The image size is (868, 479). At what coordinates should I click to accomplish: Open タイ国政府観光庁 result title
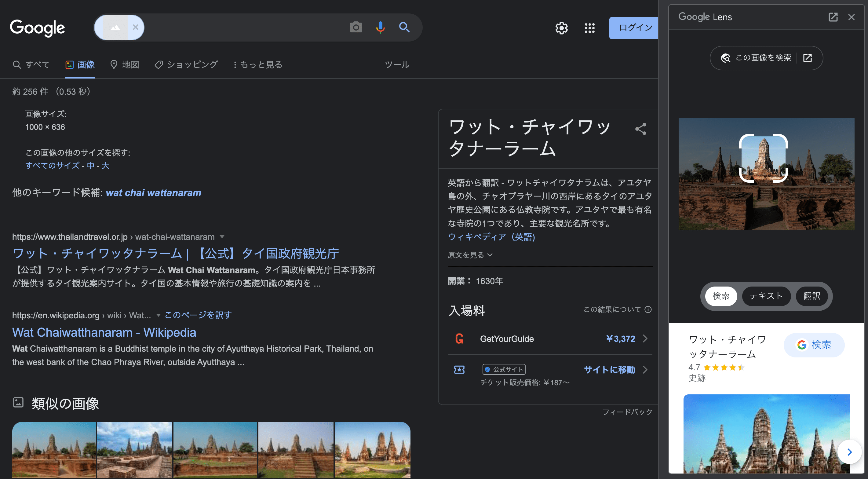point(176,254)
